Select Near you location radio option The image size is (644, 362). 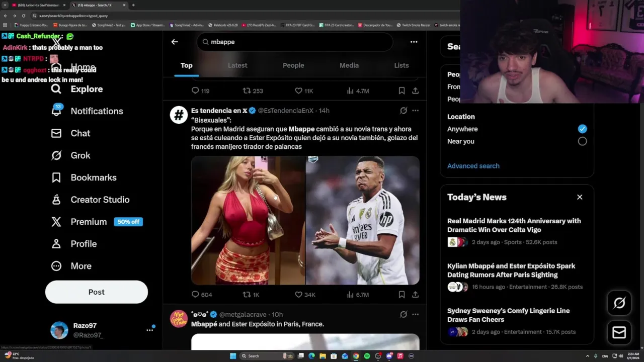click(x=582, y=141)
